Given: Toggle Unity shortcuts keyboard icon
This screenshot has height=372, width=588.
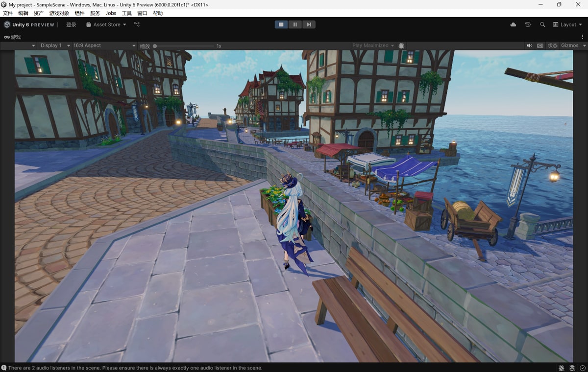Looking at the screenshot, I should click(x=540, y=46).
